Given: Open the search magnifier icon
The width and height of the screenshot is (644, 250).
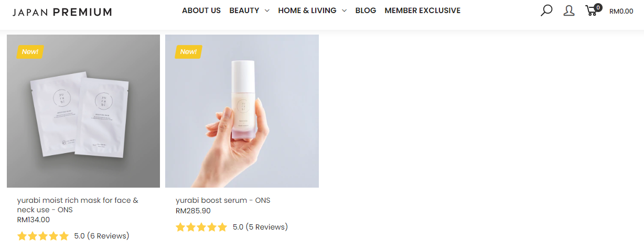Looking at the screenshot, I should pos(546,10).
